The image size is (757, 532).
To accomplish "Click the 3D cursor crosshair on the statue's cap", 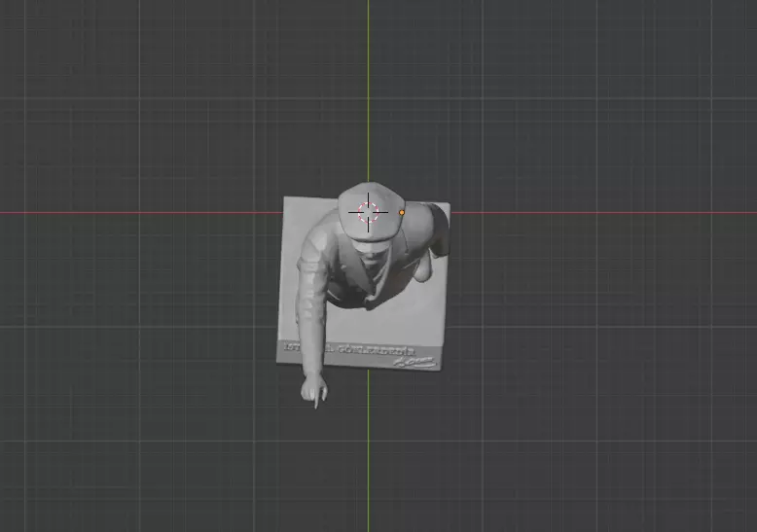I will [369, 212].
